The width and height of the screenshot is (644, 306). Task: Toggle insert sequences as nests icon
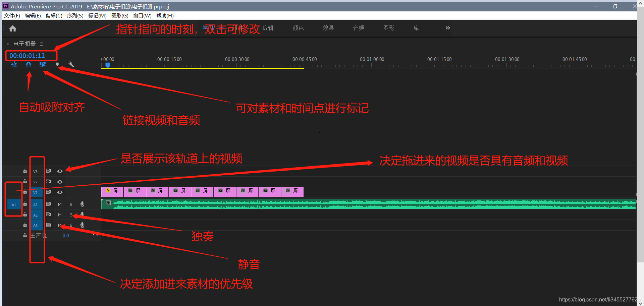(14, 64)
